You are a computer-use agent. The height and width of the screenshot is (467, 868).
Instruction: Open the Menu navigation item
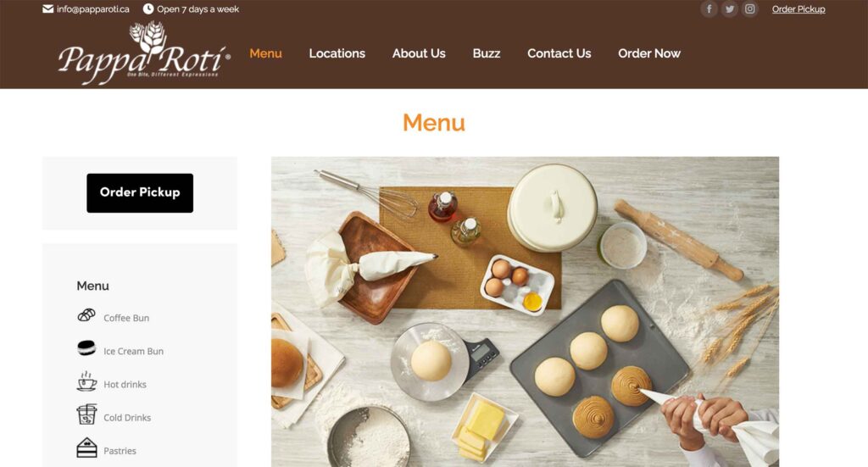point(265,53)
